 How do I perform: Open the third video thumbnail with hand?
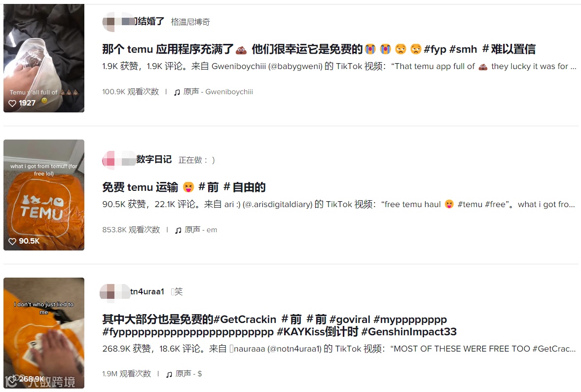[44, 333]
